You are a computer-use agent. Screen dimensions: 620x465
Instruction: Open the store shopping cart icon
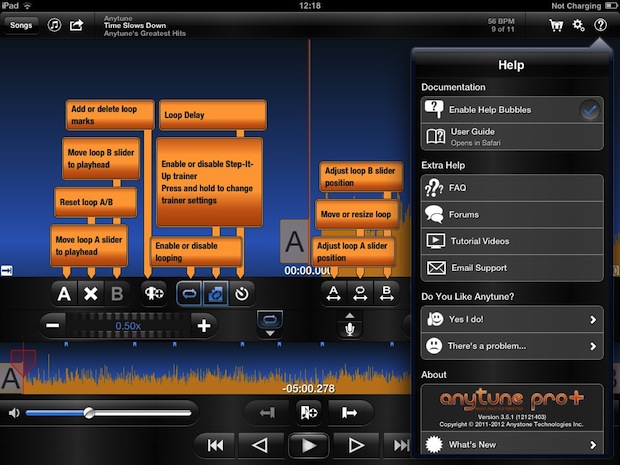556,26
